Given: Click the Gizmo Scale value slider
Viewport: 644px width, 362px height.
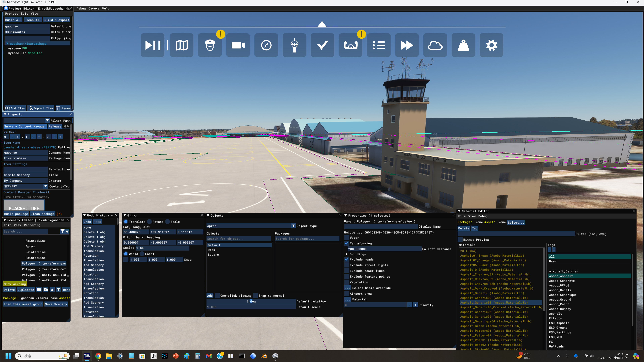Looking at the screenshot, I should pos(162,248).
